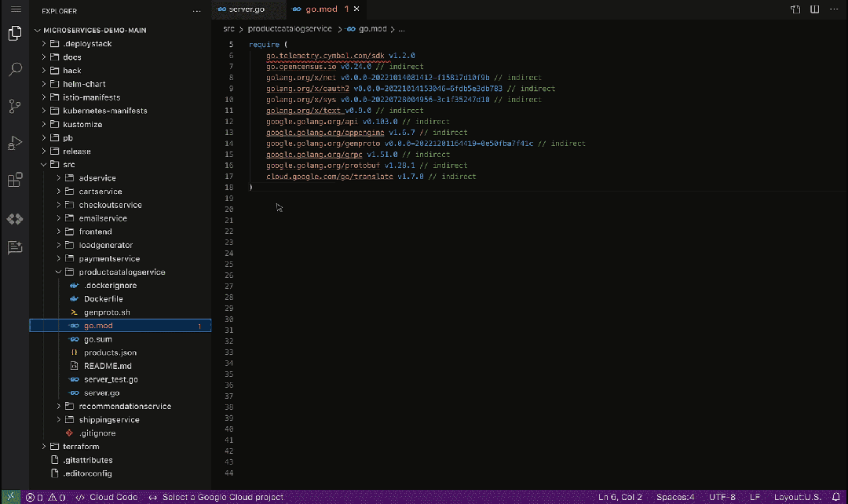Image resolution: width=848 pixels, height=504 pixels.
Task: Open server.go in the explorer tree
Action: coord(101,393)
